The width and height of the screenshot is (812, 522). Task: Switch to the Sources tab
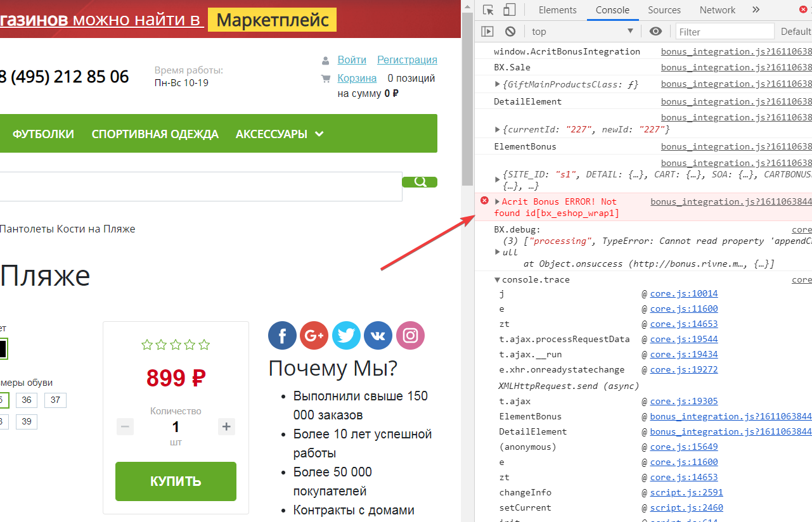point(664,10)
